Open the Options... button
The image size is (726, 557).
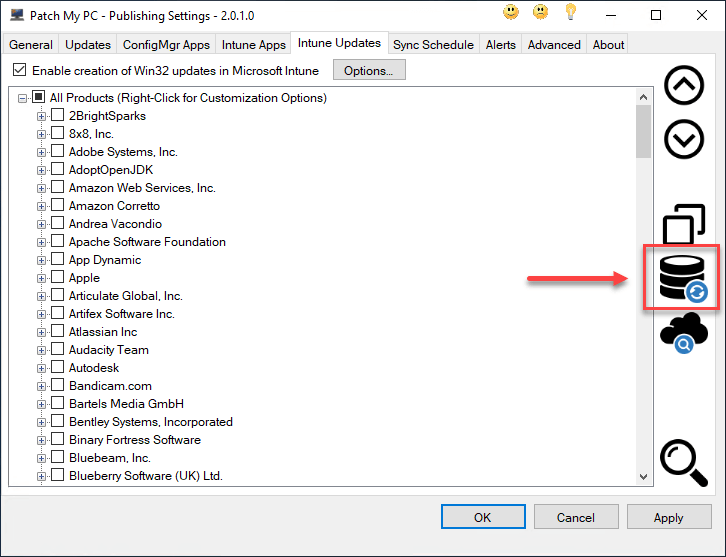pos(369,70)
